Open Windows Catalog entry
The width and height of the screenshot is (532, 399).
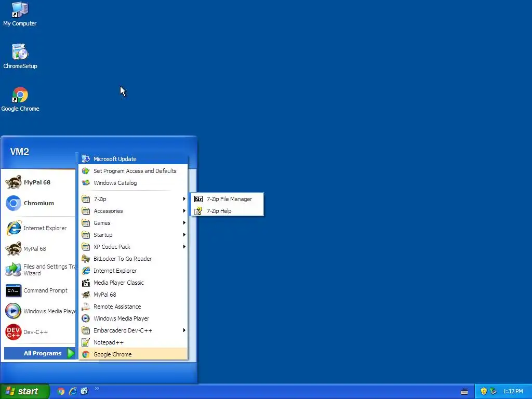tap(133, 183)
